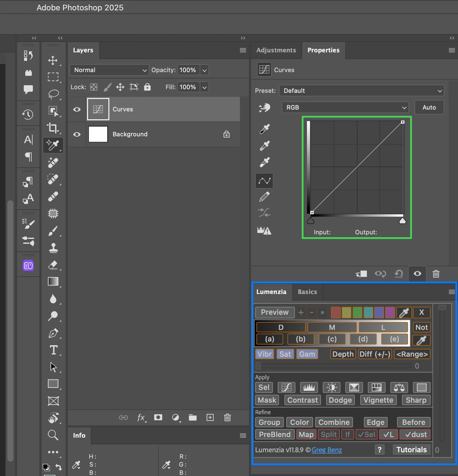Viewport: 458px width, 476px height.
Task: Select the Brush tool
Action: click(53, 231)
